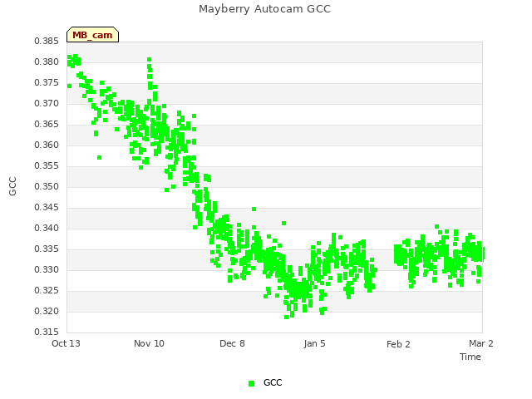The image size is (532, 399).
Task: Click the 0.375 y-axis tick label
Action: [47, 83]
